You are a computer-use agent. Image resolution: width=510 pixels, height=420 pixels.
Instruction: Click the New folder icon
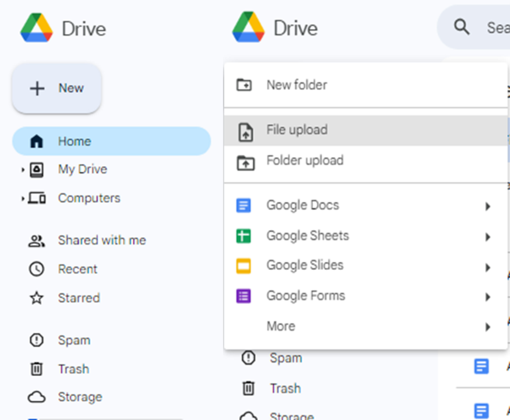[x=245, y=85]
